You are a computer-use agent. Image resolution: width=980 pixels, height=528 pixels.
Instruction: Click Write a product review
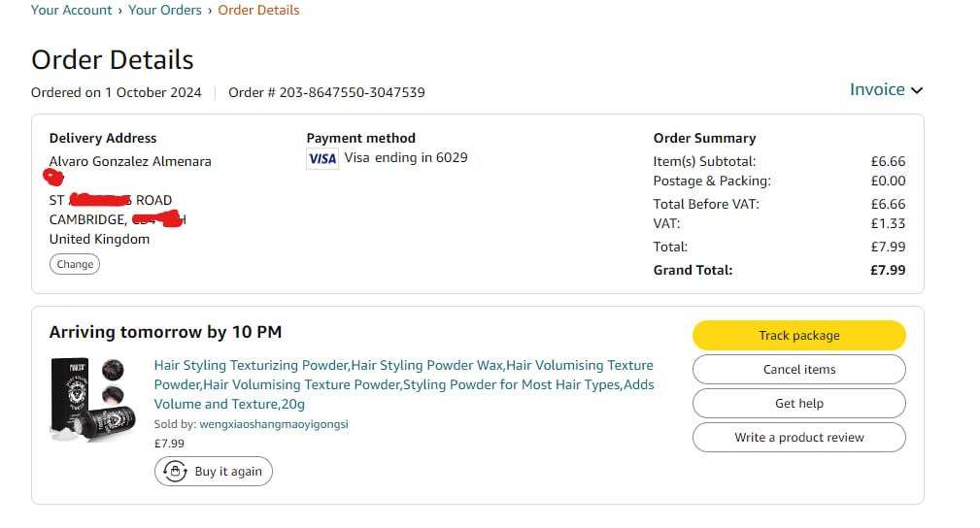(798, 438)
